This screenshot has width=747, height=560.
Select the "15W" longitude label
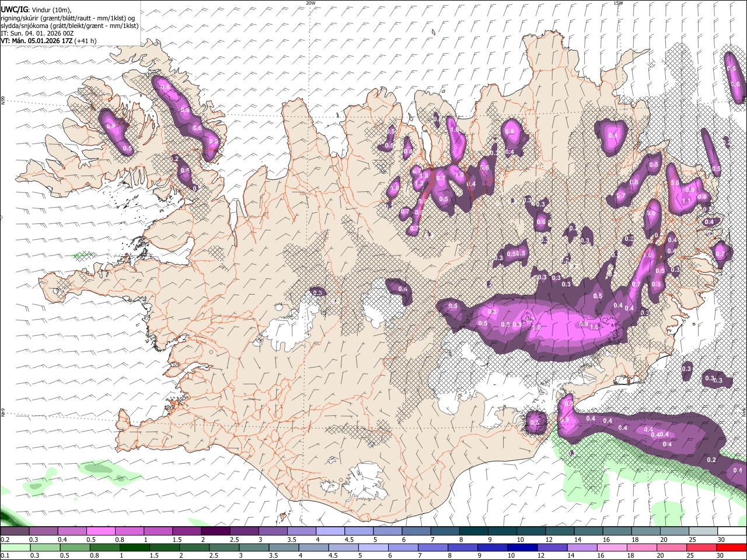[618, 3]
